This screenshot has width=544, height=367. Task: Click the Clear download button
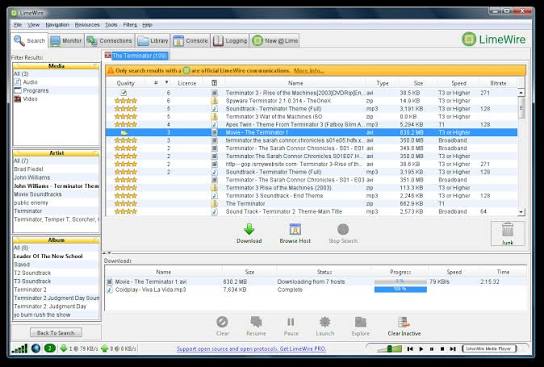(x=222, y=326)
